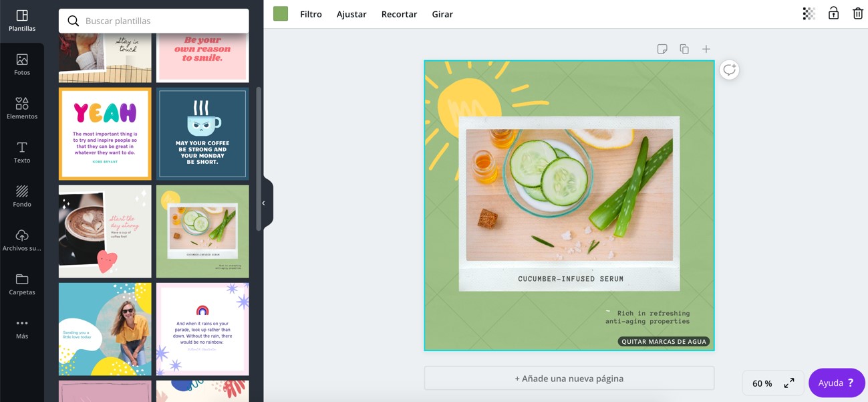
Task: Click the transparency checkerboard icon
Action: point(809,13)
